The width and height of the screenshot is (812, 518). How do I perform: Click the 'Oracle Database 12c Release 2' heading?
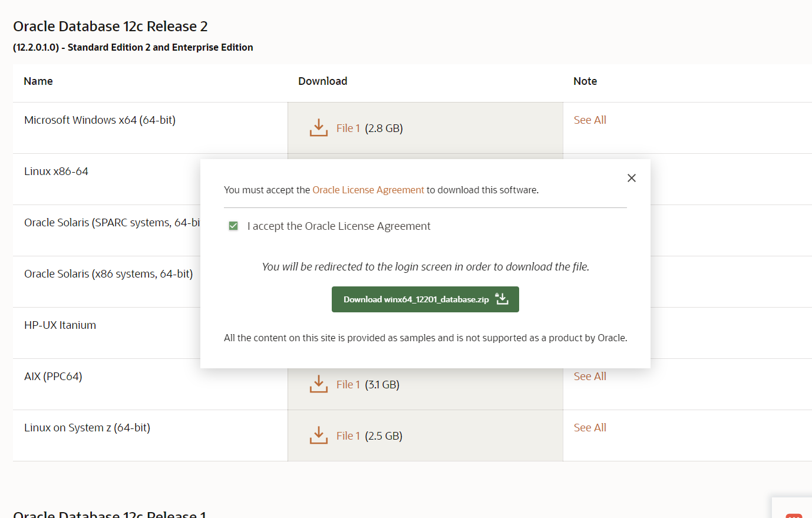[x=110, y=27]
